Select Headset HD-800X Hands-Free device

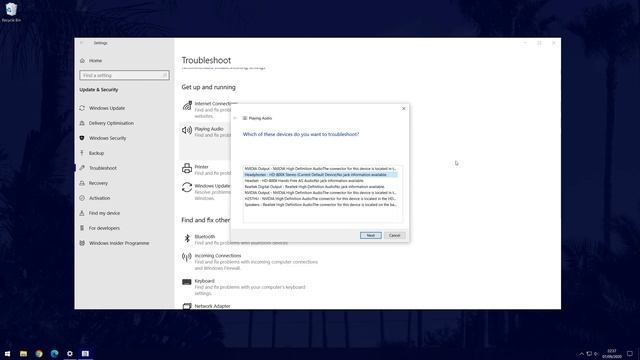[320, 181]
